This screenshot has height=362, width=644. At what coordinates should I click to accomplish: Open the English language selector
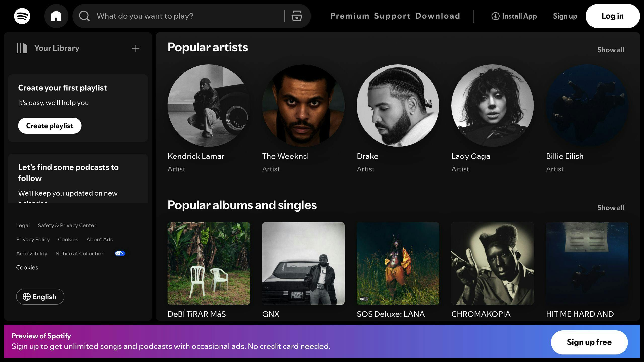[40, 297]
